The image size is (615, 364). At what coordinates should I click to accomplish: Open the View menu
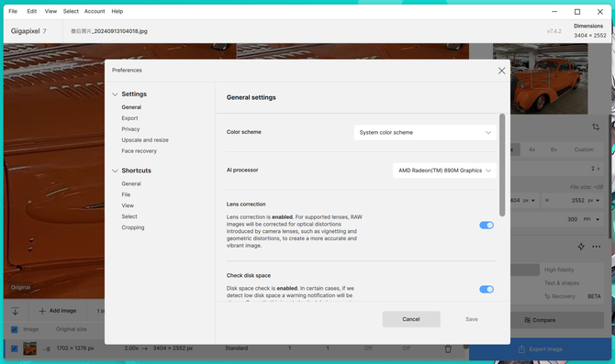coord(50,11)
